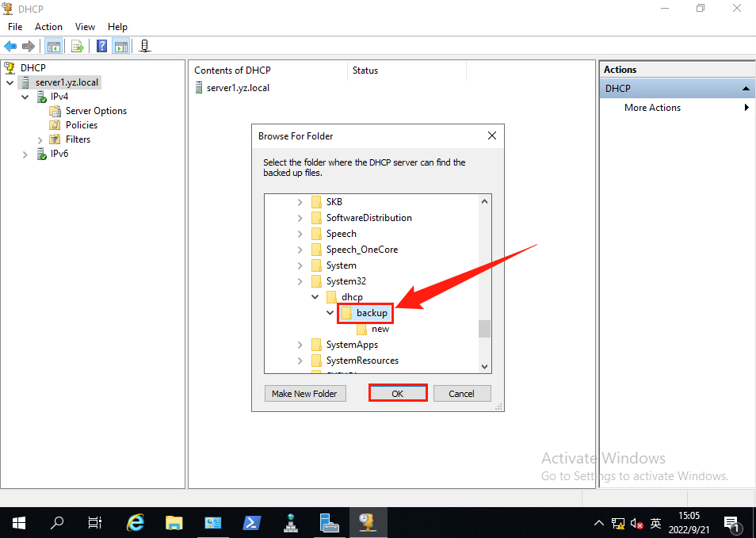Click OK in Browse For Folder

point(398,393)
